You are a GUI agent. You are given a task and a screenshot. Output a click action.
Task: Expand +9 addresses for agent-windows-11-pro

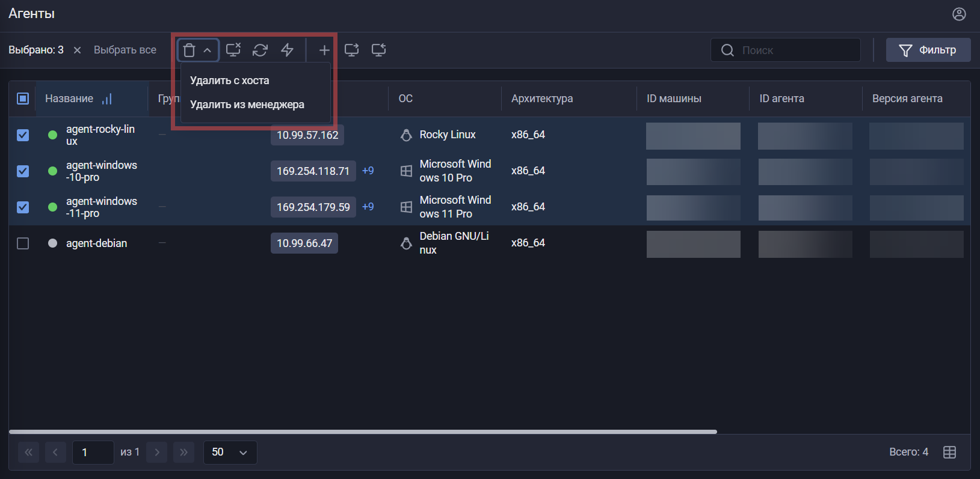tap(368, 207)
